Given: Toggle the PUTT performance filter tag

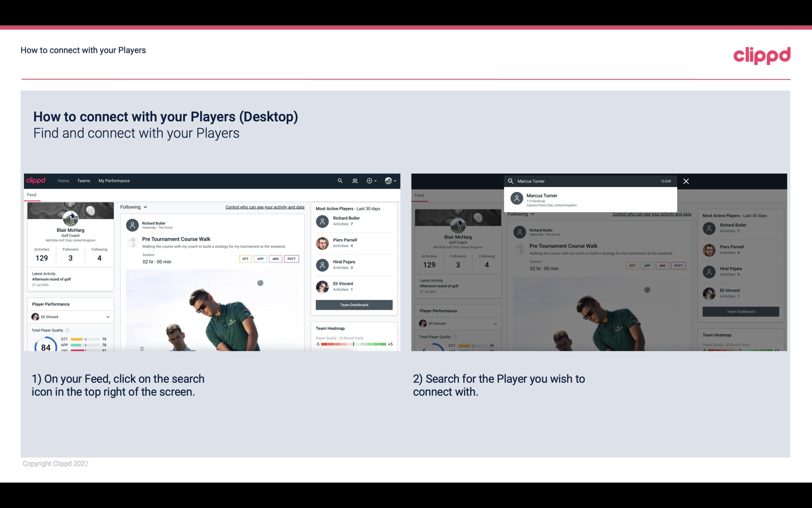Looking at the screenshot, I should [291, 259].
